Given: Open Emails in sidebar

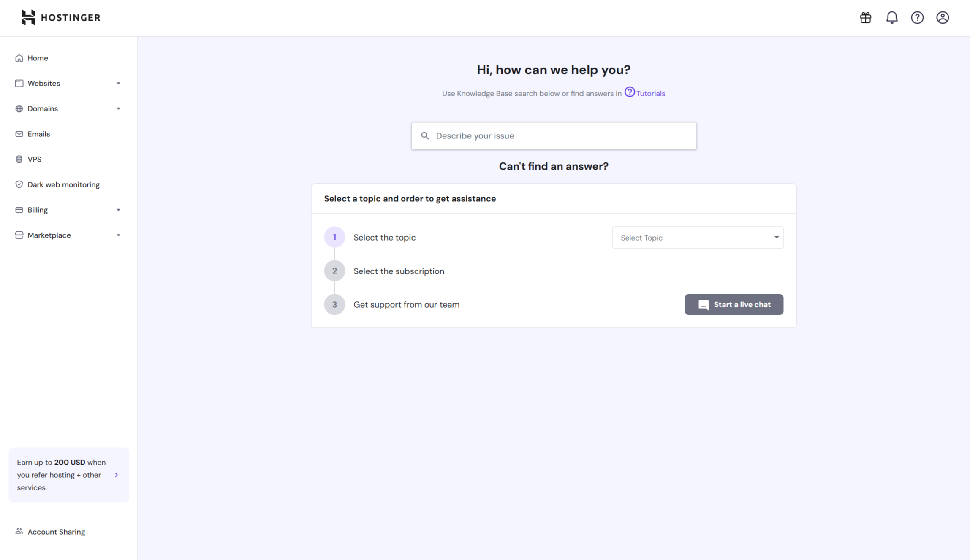Looking at the screenshot, I should 38,134.
